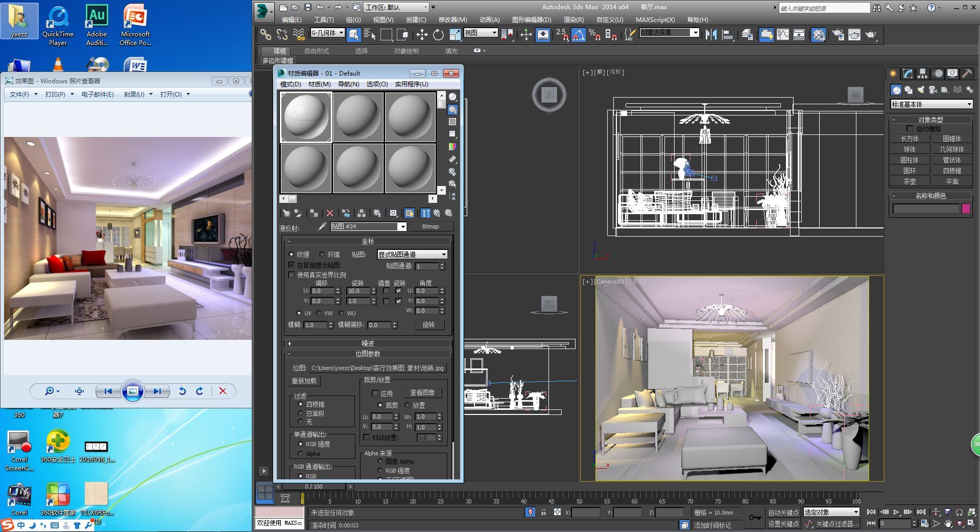Open the 创建选择集 dropdown
The height and width of the screenshot is (532, 980).
click(670, 33)
